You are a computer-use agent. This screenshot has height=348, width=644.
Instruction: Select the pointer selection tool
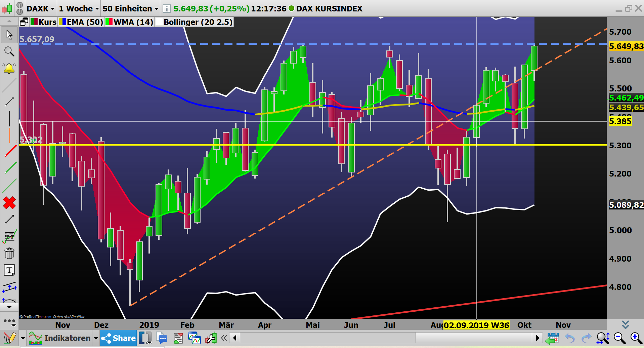click(9, 35)
